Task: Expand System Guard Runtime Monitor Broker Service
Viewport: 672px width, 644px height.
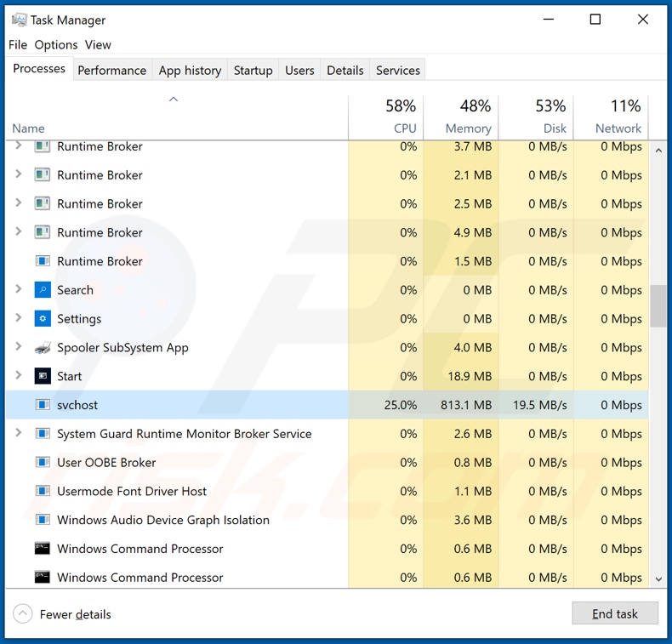Action: pyautogui.click(x=19, y=434)
